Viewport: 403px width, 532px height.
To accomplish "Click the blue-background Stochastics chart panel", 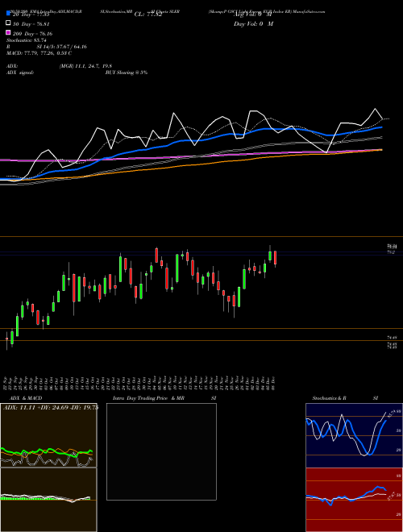I will (354, 435).
